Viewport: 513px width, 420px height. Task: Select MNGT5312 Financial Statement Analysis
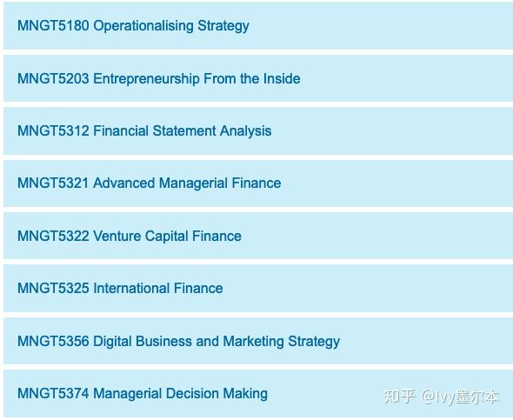[144, 131]
